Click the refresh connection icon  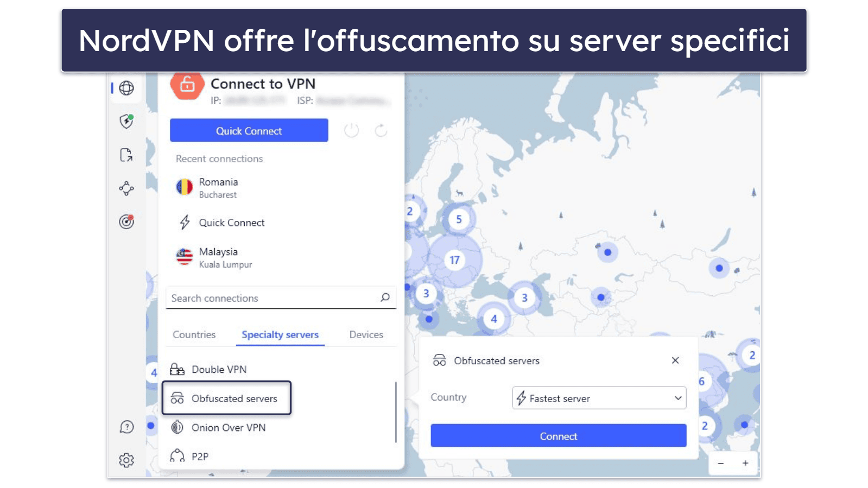click(381, 130)
